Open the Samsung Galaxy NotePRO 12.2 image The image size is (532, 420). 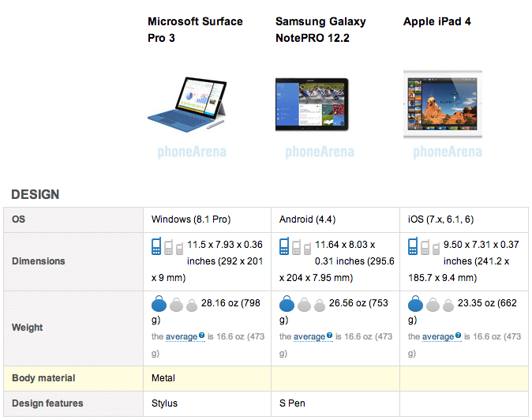coord(312,103)
